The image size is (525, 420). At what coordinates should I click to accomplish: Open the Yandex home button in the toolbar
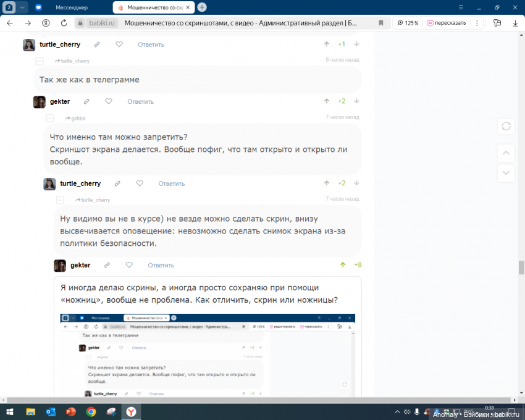[46, 23]
